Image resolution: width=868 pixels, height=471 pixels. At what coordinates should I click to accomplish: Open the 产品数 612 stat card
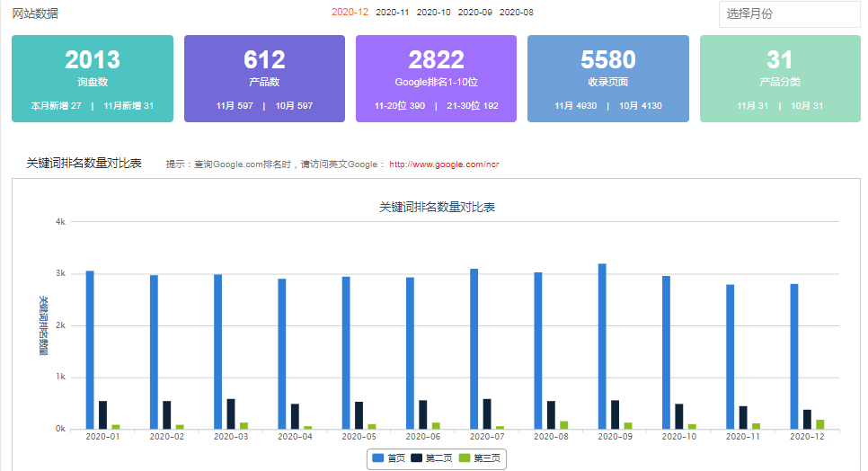(264, 79)
